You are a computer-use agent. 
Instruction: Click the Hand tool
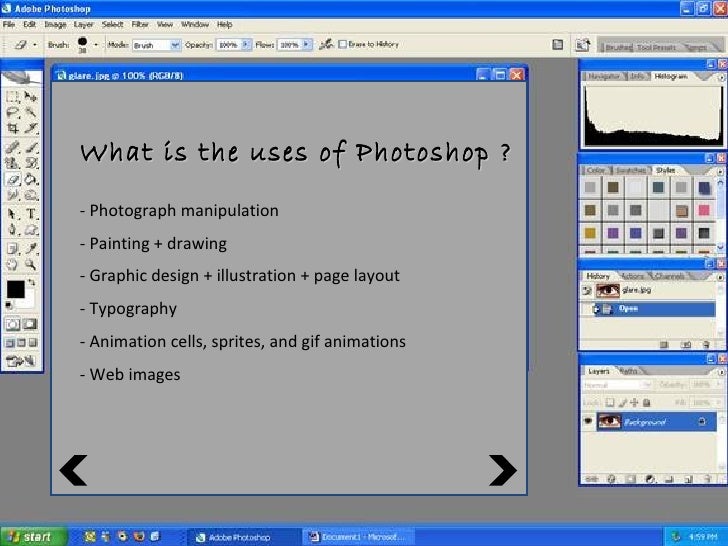(13, 265)
